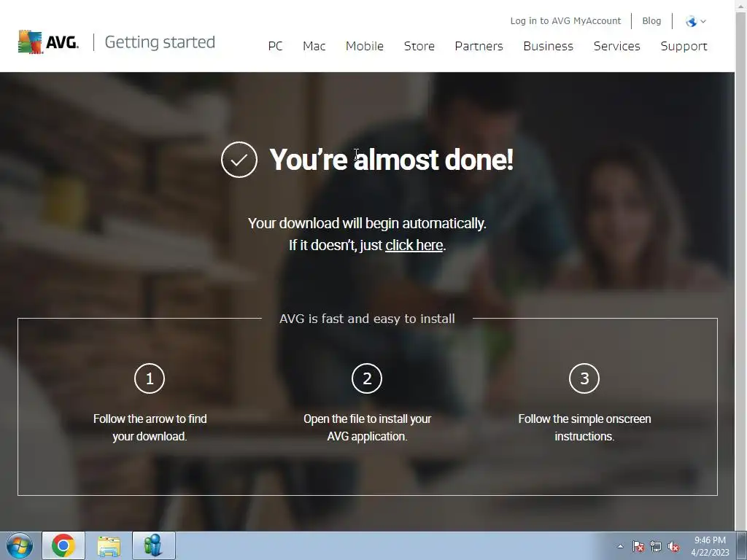Click the messenger people taskbar icon

click(x=154, y=545)
